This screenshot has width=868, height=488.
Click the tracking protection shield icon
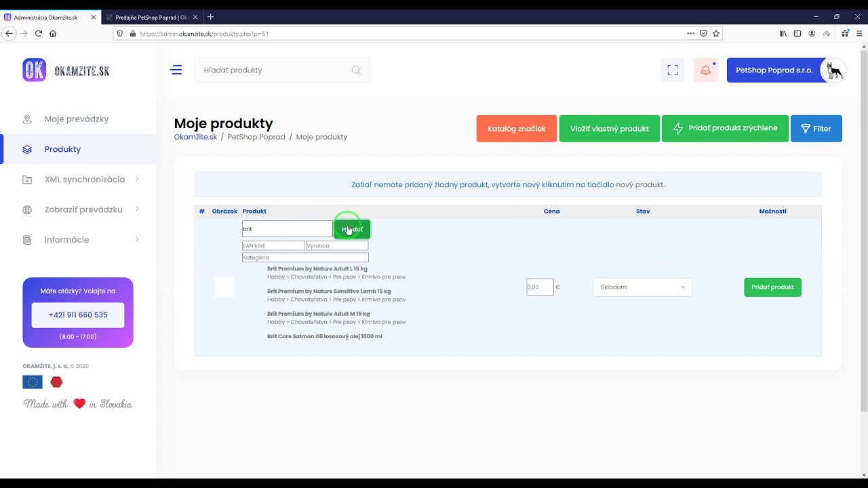point(120,33)
